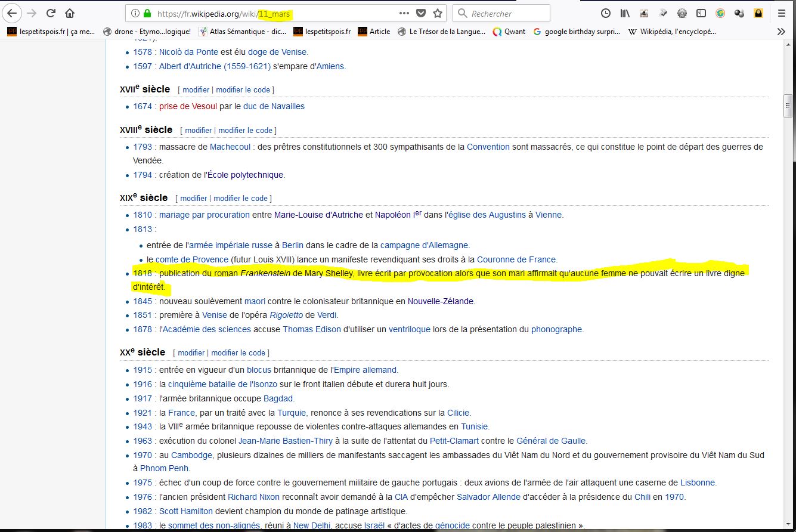This screenshot has height=532, width=796.
Task: Open the page actions three-dot menu
Action: (x=404, y=13)
